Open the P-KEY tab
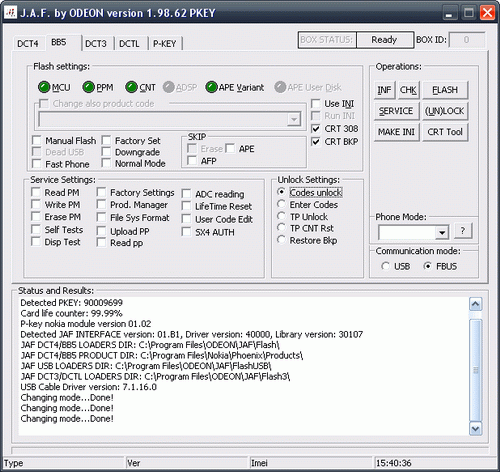The width and height of the screenshot is (500, 472). point(165,44)
